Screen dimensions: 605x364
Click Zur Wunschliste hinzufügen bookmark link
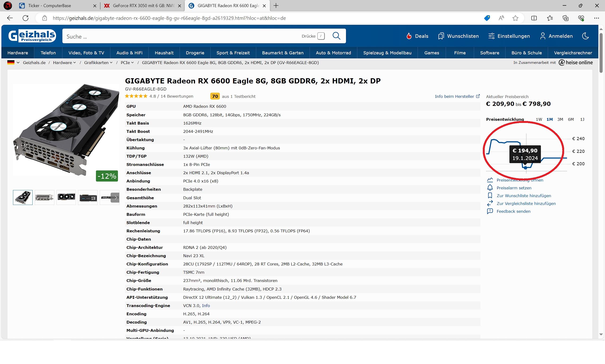coord(523,196)
